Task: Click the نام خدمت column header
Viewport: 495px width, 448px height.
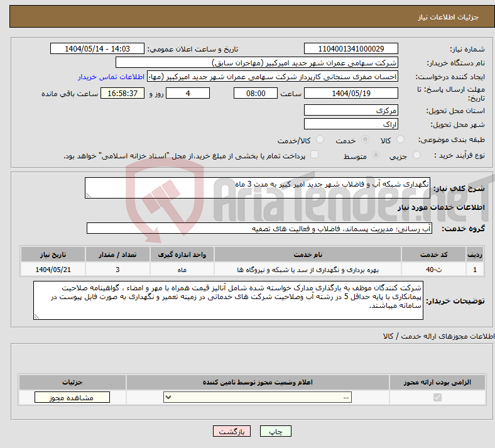Action: pyautogui.click(x=308, y=254)
